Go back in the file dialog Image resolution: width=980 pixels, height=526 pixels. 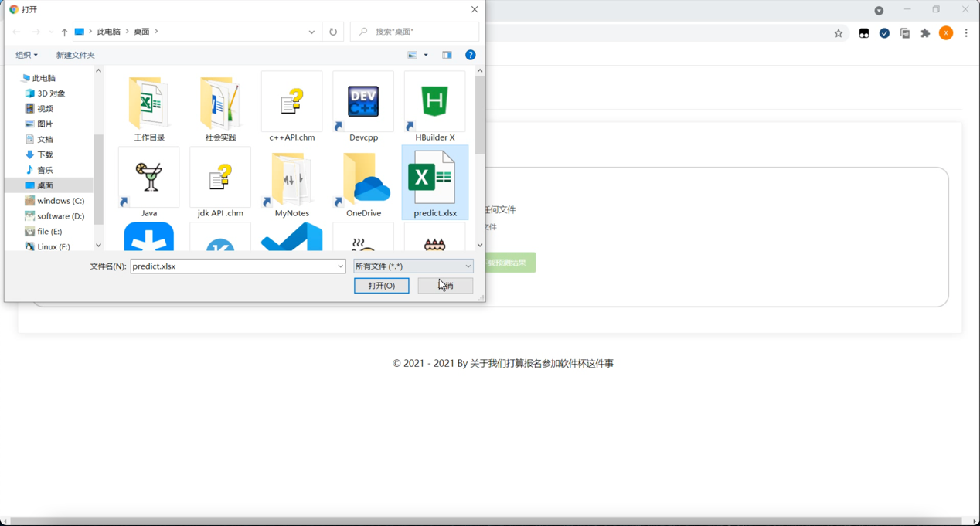tap(16, 32)
